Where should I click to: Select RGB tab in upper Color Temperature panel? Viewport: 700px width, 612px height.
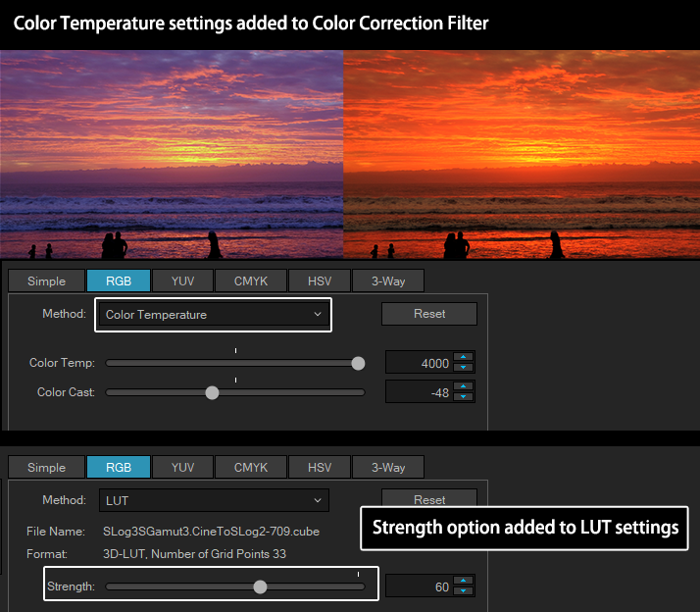tap(119, 280)
